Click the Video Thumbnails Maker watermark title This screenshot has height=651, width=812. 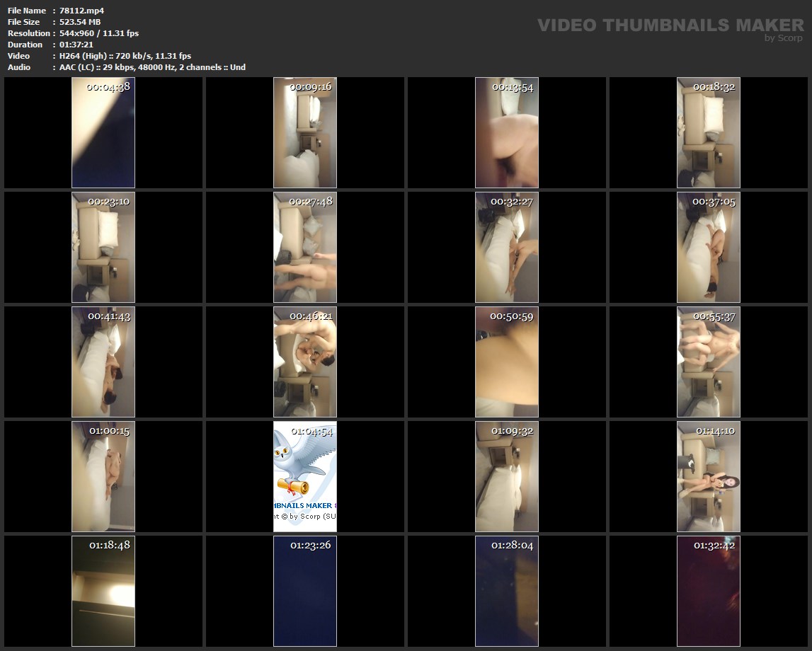670,25
